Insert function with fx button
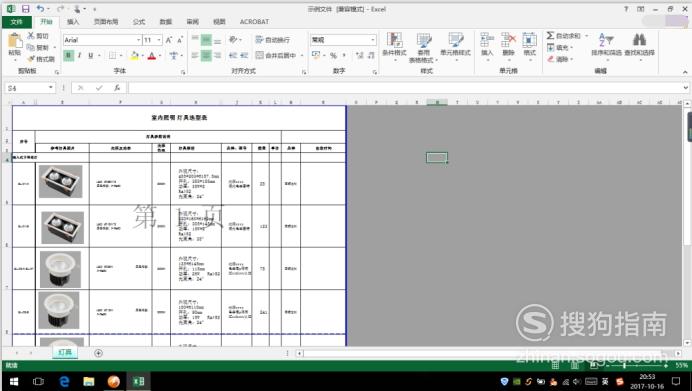692x391 pixels. [117, 88]
